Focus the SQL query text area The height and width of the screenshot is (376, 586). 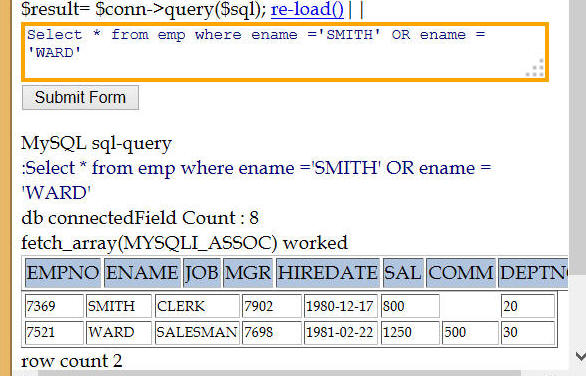285,52
